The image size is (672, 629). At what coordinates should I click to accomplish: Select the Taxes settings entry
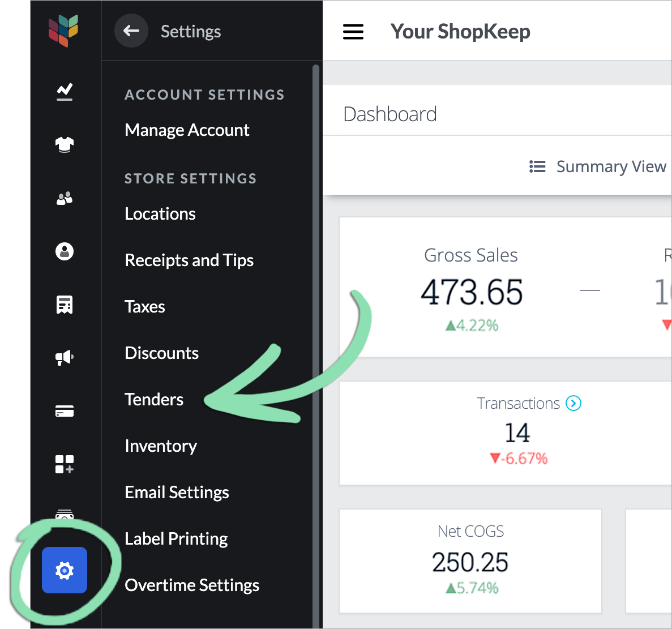[x=144, y=307]
